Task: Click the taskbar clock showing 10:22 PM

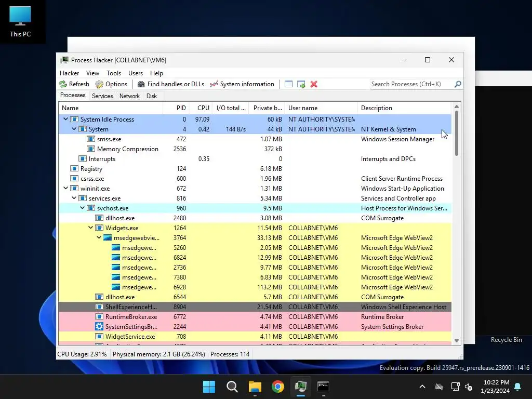Action: (495, 387)
